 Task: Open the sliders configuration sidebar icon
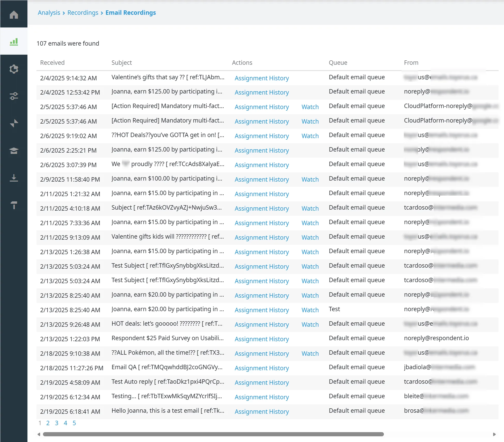pos(14,96)
